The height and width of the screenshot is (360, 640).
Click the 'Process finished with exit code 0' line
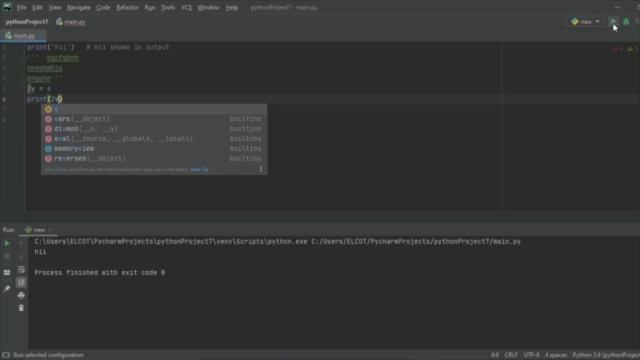[100, 273]
